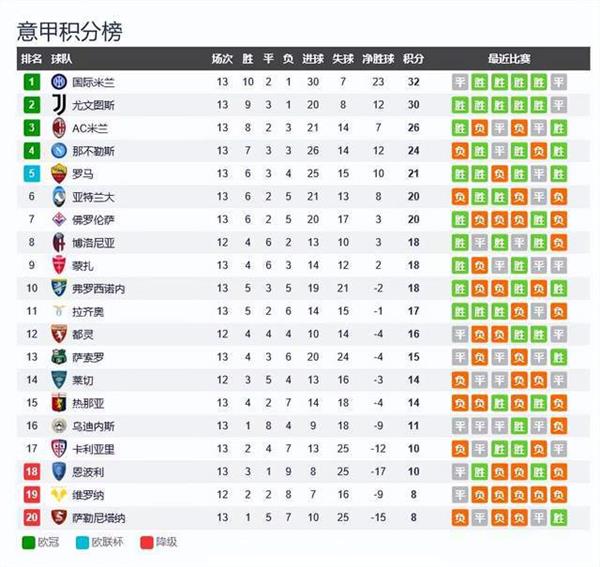This screenshot has height=567, width=600.
Task: Click the 最近比赛 column header
Action: tap(509, 59)
